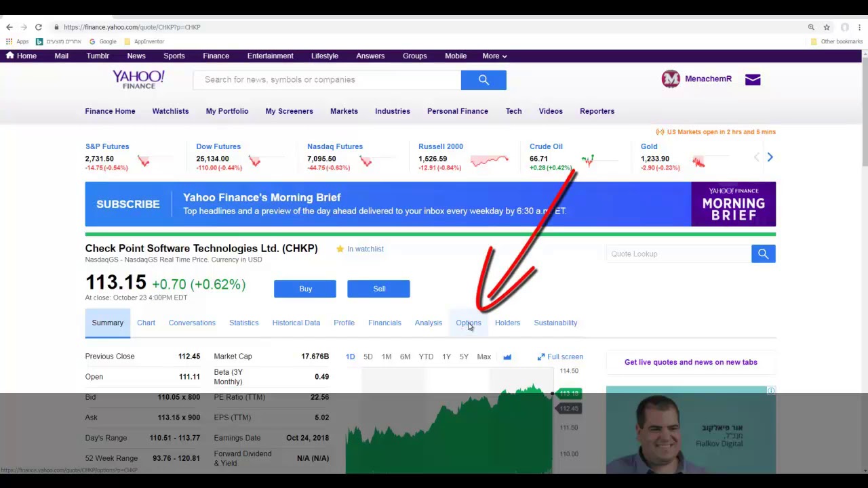The image size is (868, 488).
Task: Click the zoom magnifier in address bar
Action: click(811, 27)
